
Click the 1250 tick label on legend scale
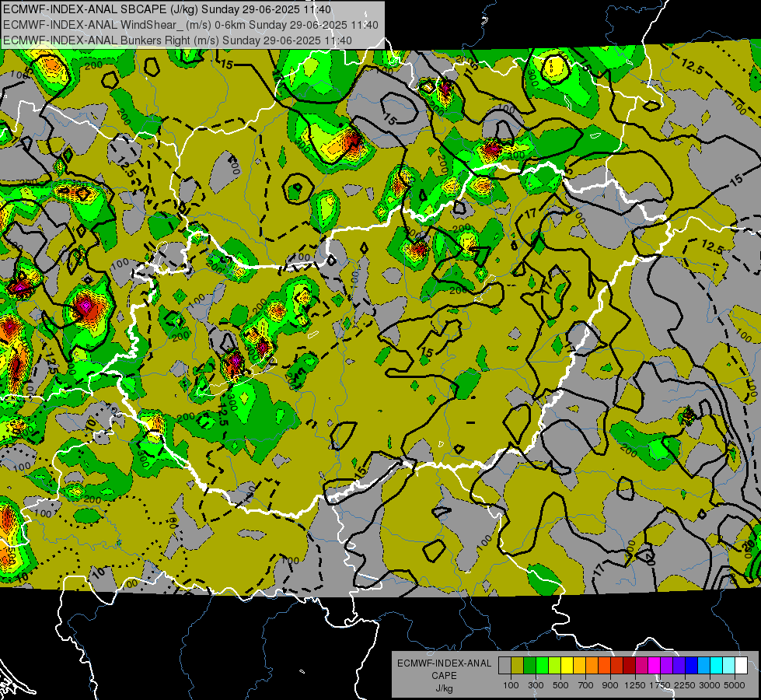(x=635, y=685)
